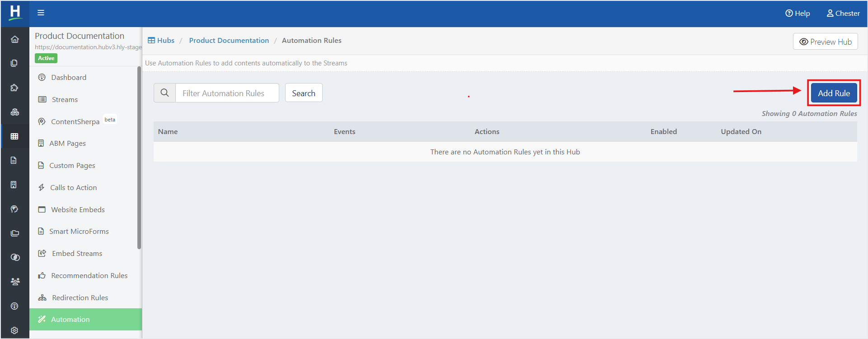Click 'There are no Automation Rules yet' message
Image resolution: width=868 pixels, height=339 pixels.
(505, 152)
